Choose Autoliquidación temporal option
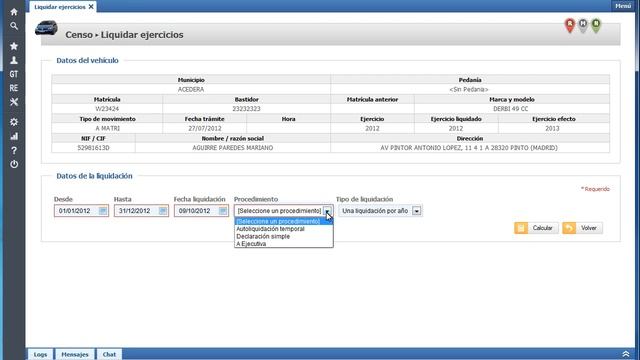The image size is (640, 360). click(284, 229)
